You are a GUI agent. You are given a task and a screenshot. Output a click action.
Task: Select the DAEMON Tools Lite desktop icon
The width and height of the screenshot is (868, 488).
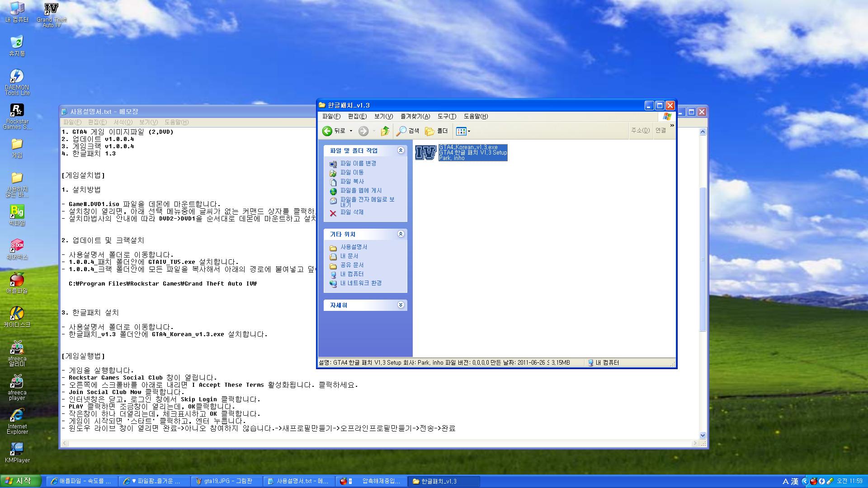(x=17, y=82)
